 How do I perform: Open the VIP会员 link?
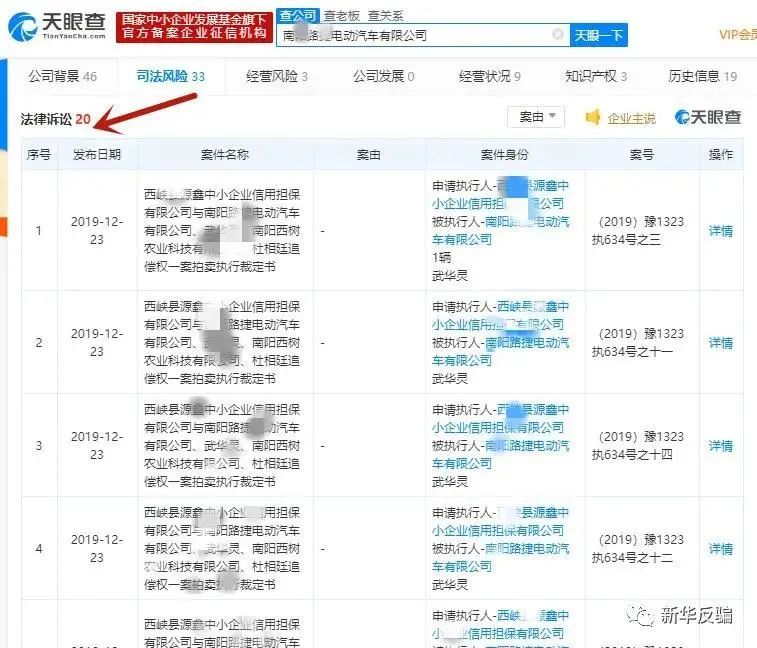(737, 34)
